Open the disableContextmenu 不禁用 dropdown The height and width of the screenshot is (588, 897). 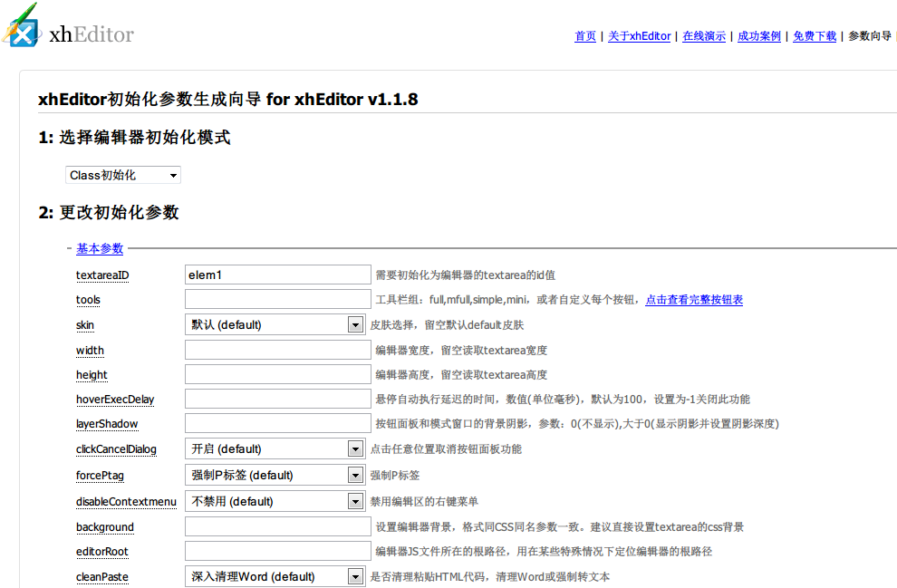[275, 502]
